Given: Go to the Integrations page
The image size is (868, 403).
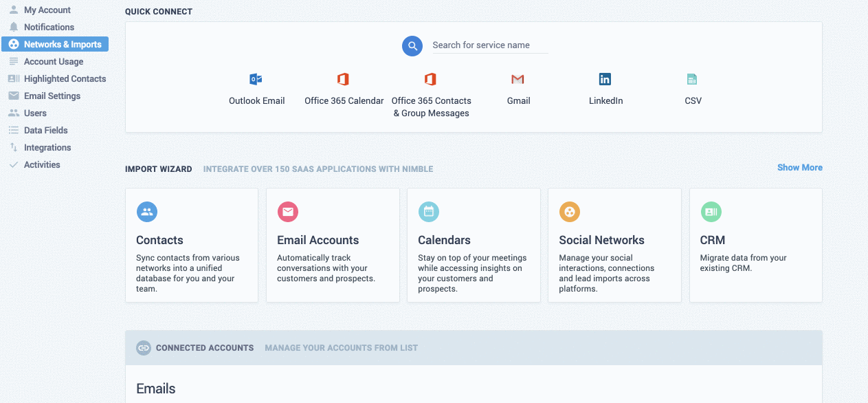Looking at the screenshot, I should [47, 147].
